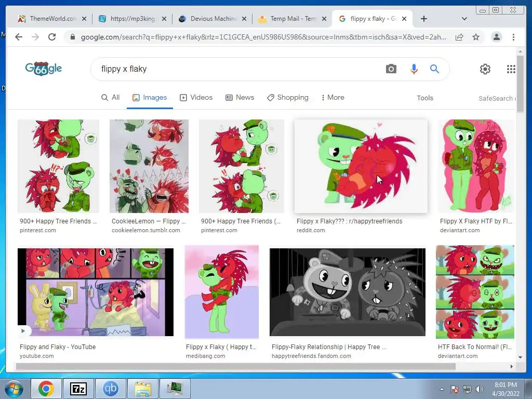Click the medibang.com source text

[x=205, y=356]
